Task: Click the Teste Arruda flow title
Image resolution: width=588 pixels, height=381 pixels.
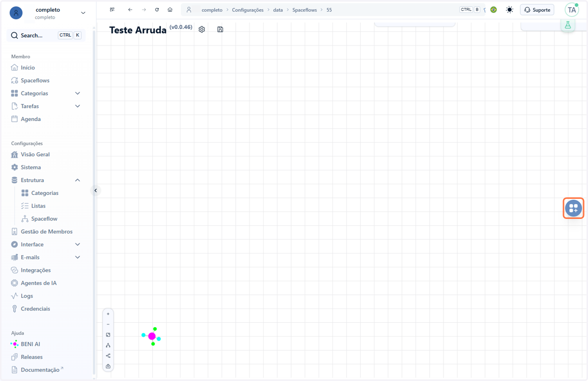Action: coord(138,30)
